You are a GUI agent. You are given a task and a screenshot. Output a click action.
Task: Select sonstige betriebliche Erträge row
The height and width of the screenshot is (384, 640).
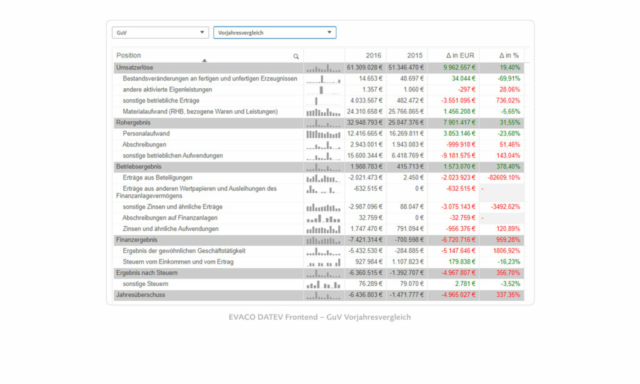pos(319,101)
